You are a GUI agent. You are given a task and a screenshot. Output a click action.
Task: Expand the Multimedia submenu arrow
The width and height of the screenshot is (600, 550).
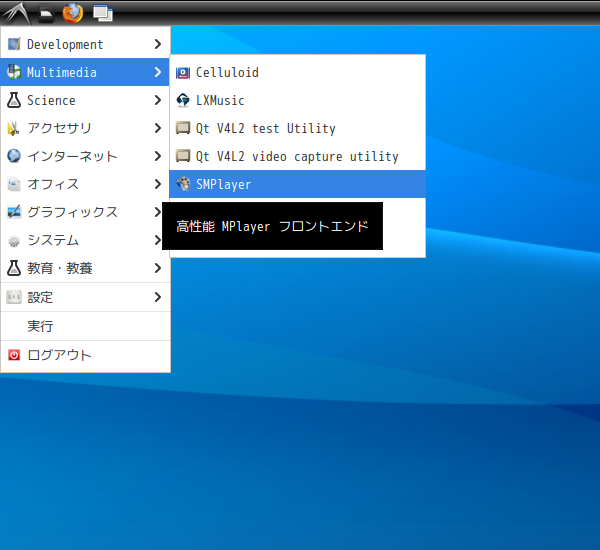[x=158, y=72]
